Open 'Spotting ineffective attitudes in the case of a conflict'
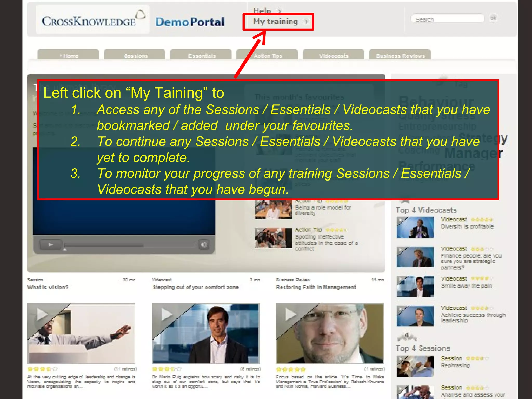 click(x=326, y=243)
